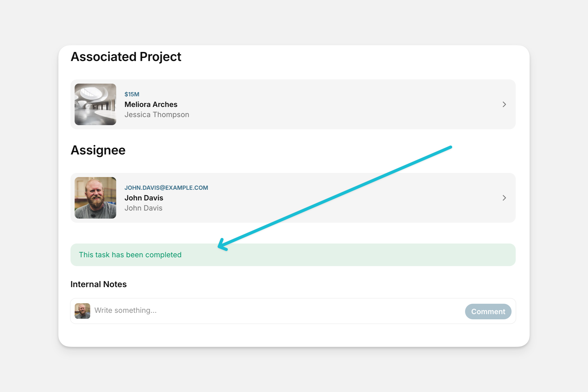
Task: Open the Meliora Arches project chevron
Action: [504, 104]
